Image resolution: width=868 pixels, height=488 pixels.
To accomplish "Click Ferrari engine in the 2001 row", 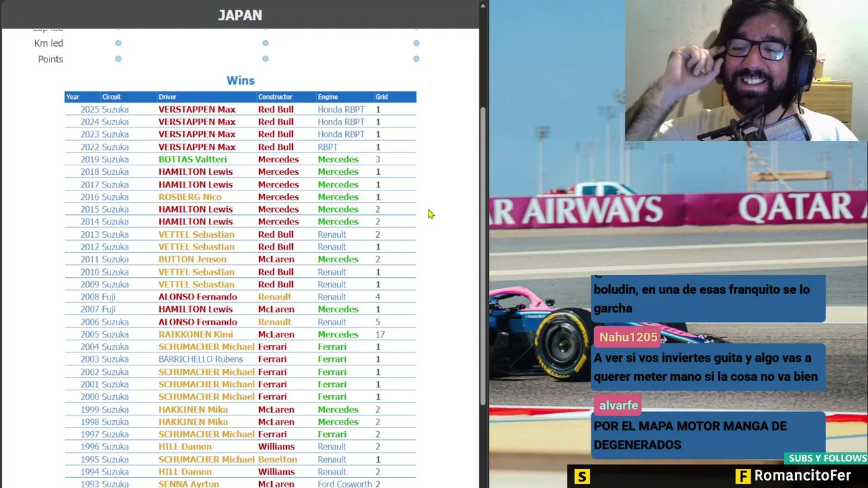I will (x=332, y=384).
